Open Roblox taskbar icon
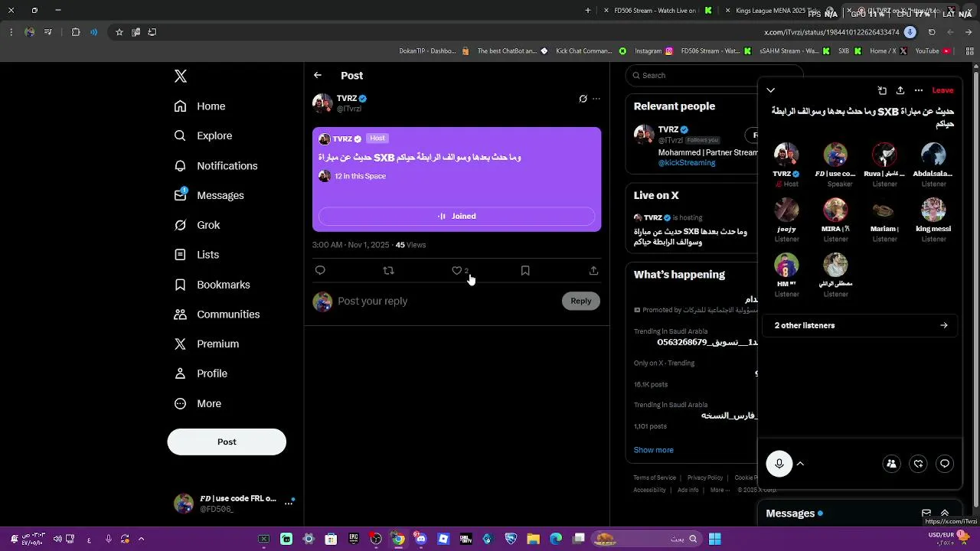Image resolution: width=980 pixels, height=551 pixels. pyautogui.click(x=443, y=539)
